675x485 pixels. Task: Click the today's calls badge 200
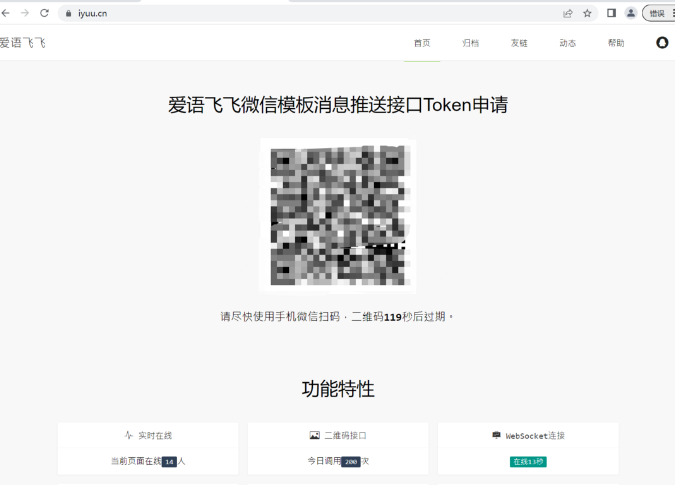point(351,462)
